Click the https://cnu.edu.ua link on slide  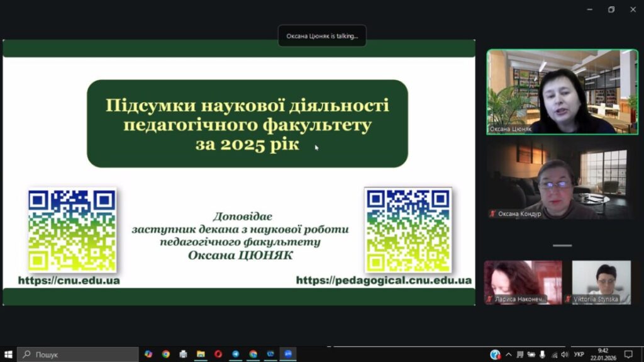[x=69, y=280]
